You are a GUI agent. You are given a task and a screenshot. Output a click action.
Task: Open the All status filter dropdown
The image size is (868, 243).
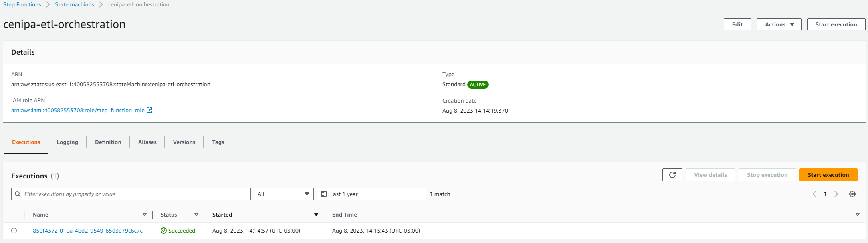(284, 194)
